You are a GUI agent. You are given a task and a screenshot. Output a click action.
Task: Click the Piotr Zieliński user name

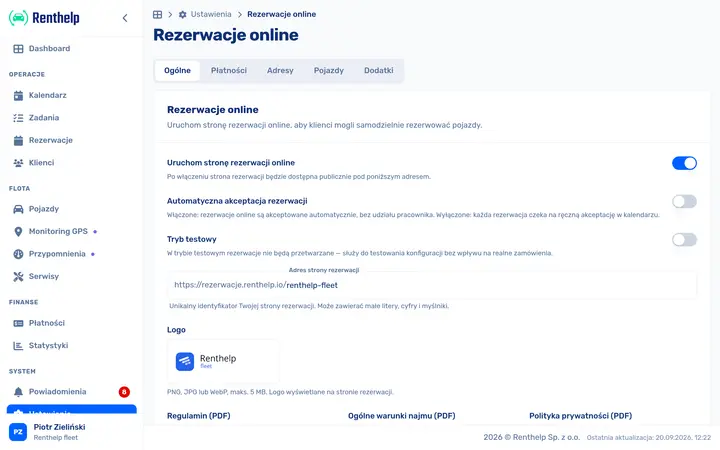tap(59, 427)
